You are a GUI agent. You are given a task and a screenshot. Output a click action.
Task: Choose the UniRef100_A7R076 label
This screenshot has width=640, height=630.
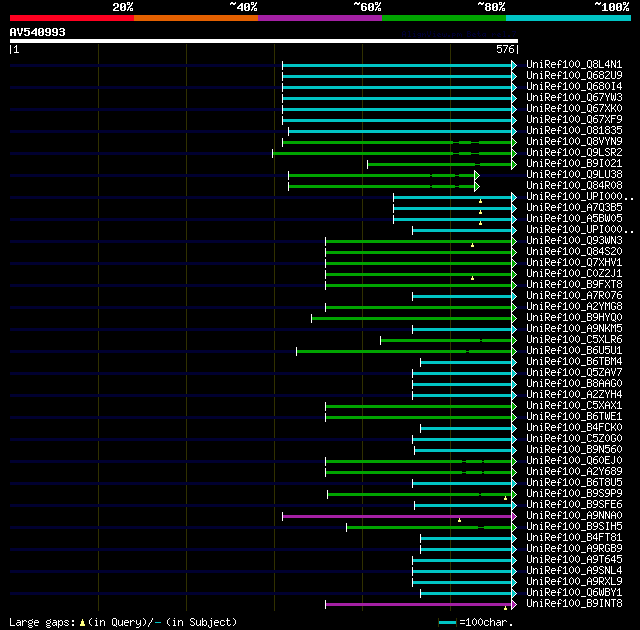(x=574, y=296)
